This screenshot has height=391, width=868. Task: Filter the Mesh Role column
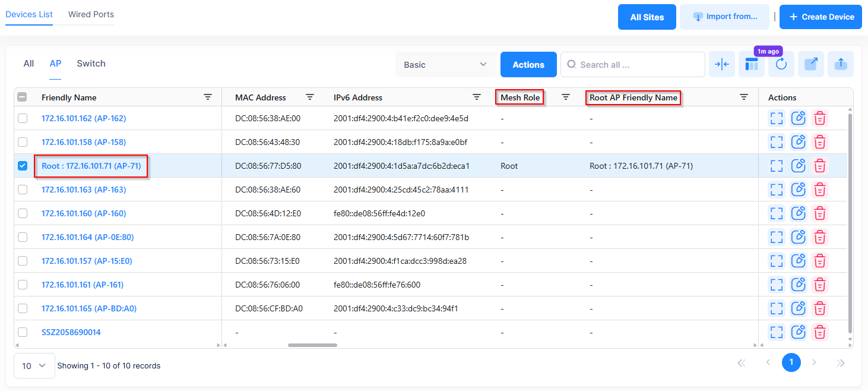point(566,97)
